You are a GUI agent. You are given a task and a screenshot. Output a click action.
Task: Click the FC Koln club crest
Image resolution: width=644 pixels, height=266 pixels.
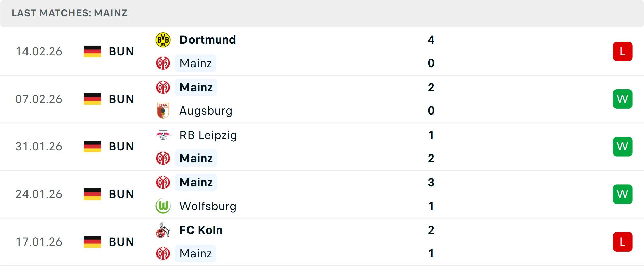(163, 230)
